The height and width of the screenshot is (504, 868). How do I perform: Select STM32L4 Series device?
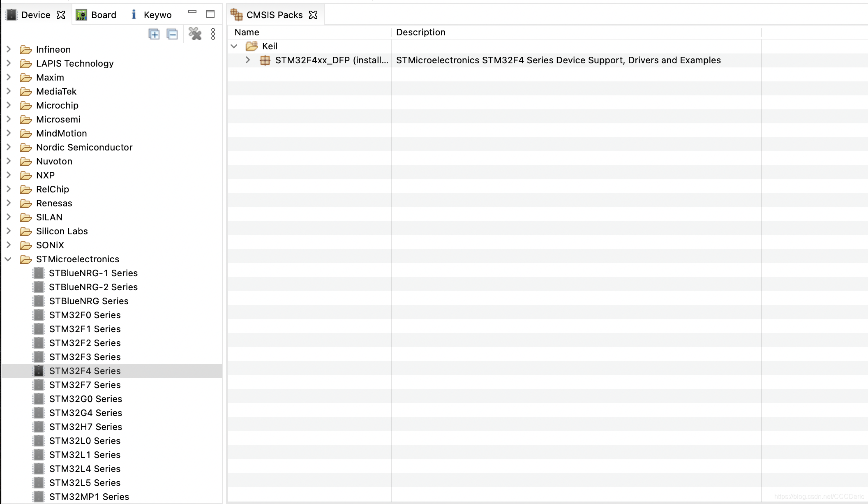85,469
